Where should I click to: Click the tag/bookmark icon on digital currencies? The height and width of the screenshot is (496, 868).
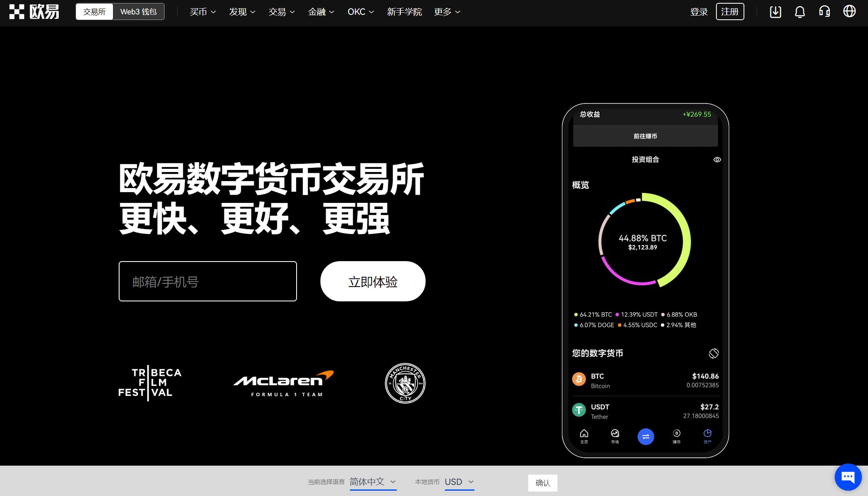713,353
